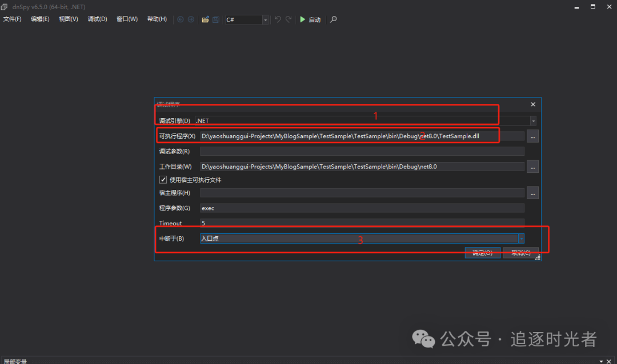Click the 调试参数 input field

click(x=362, y=151)
